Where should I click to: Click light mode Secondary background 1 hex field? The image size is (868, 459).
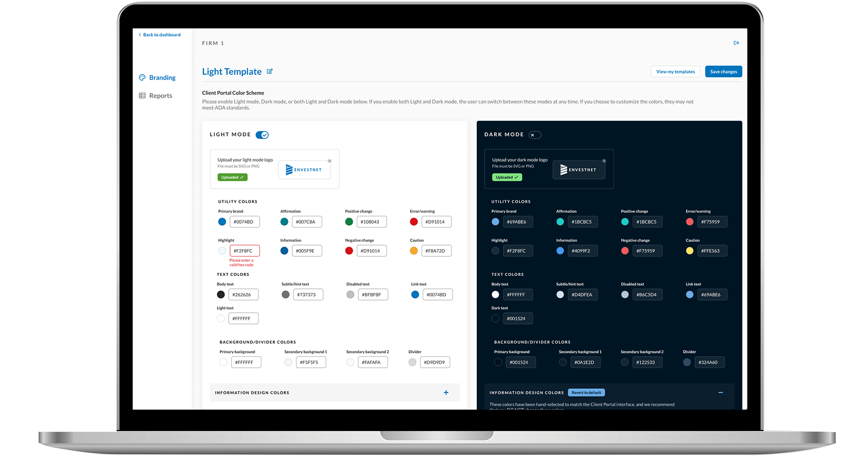point(311,362)
